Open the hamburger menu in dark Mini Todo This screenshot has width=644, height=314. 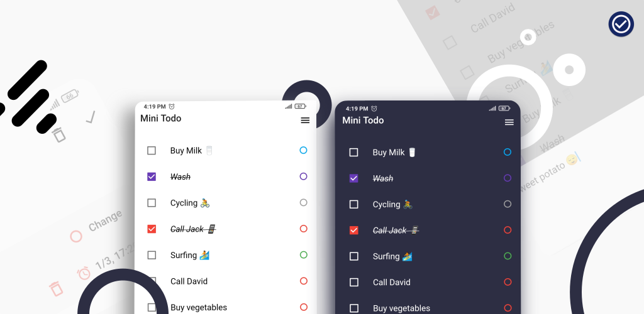pyautogui.click(x=509, y=122)
